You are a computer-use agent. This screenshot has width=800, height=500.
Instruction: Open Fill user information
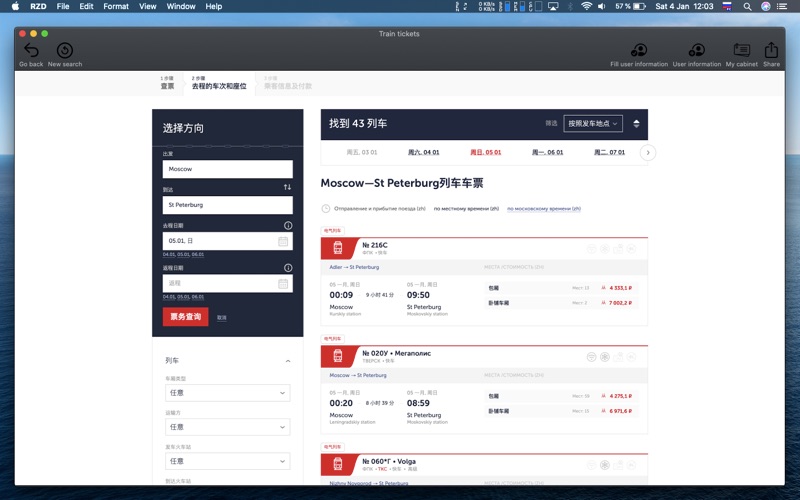point(638,51)
